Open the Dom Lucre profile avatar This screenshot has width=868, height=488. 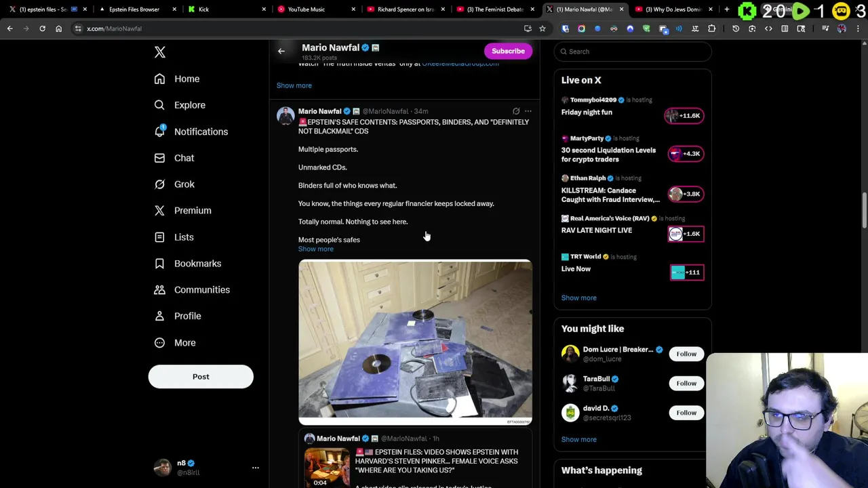(570, 354)
